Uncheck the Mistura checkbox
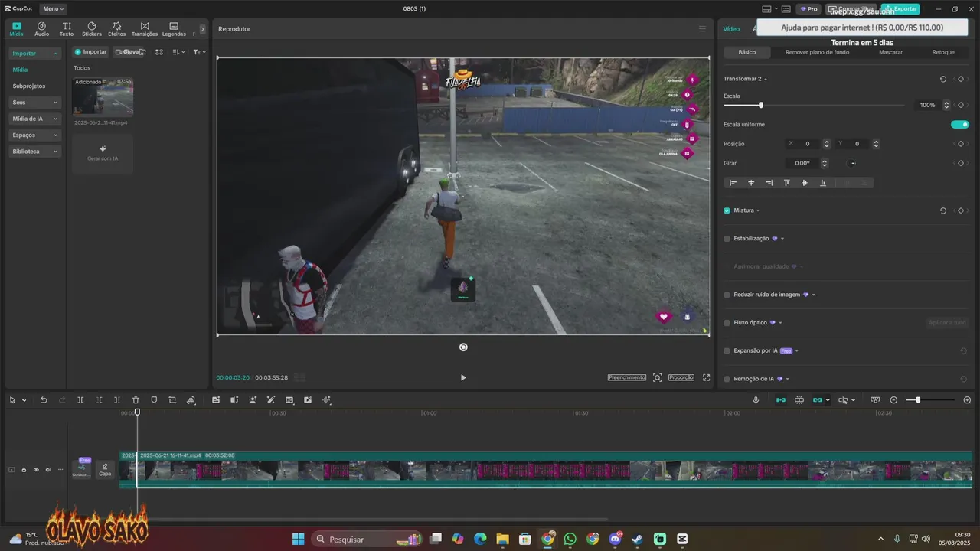The height and width of the screenshot is (551, 980). pos(727,210)
